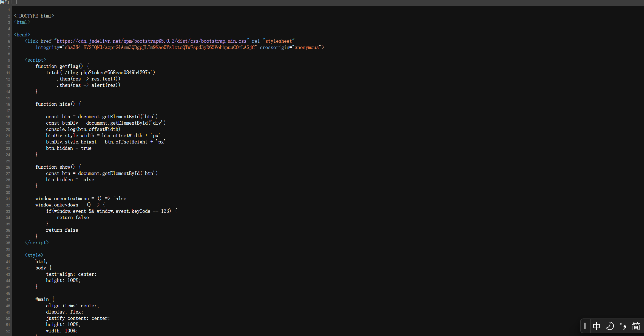Click the crossorigin "anonymous" attribute
The image size is (644, 336).
[x=291, y=47]
